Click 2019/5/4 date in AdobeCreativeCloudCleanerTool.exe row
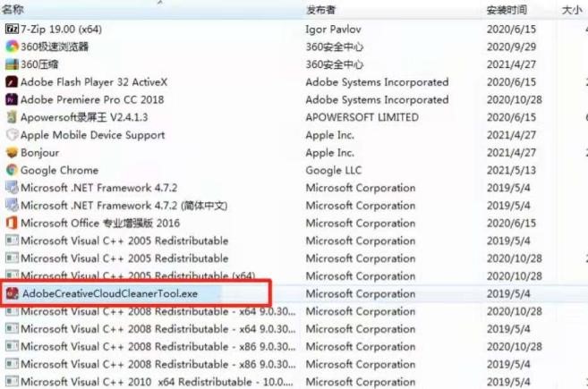The image size is (588, 389). [x=508, y=293]
